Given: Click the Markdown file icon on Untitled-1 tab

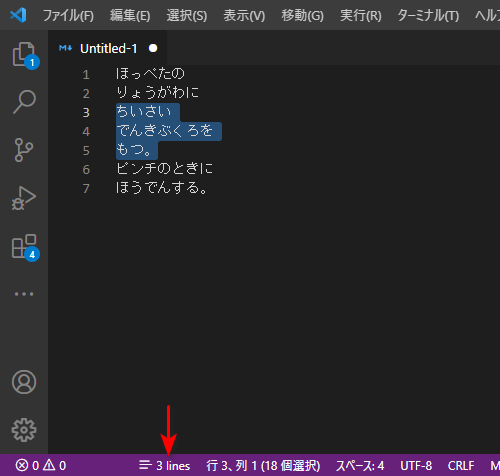Looking at the screenshot, I should pyautogui.click(x=65, y=48).
